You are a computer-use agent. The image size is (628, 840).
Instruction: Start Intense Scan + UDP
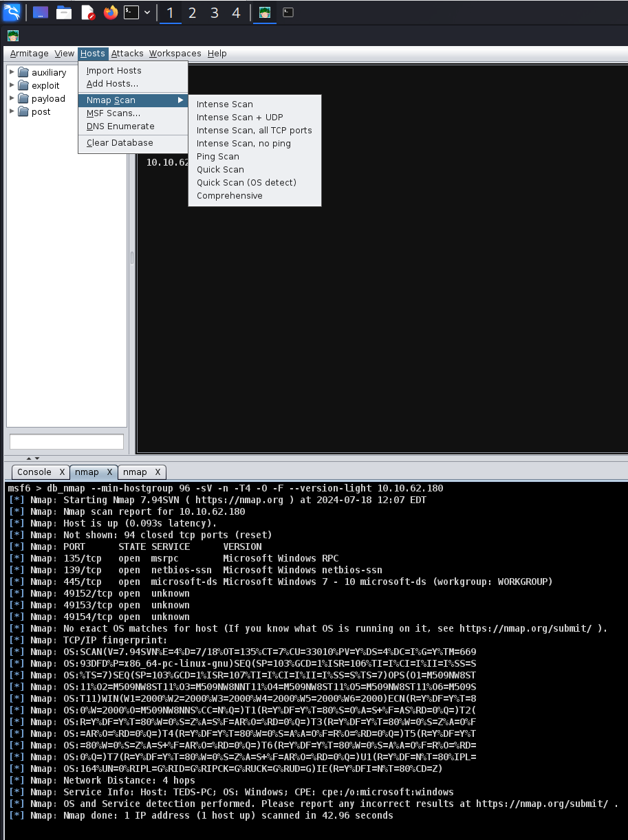pyautogui.click(x=255, y=118)
